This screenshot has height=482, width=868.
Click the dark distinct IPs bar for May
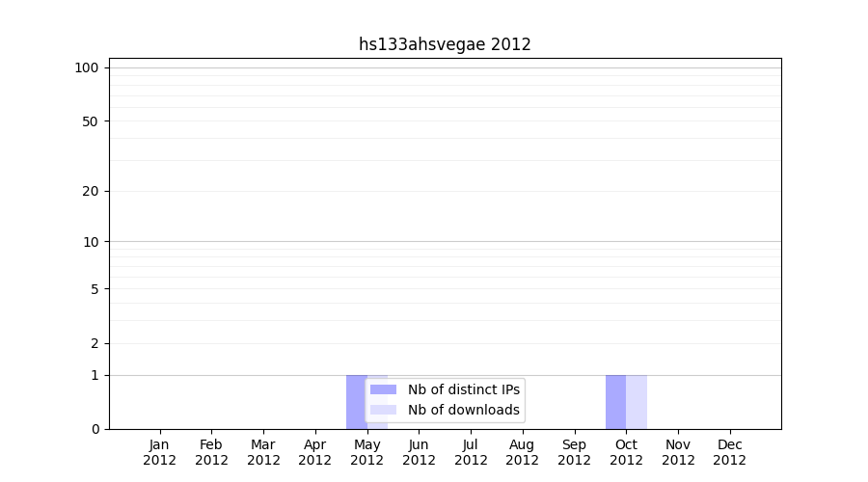(x=355, y=402)
